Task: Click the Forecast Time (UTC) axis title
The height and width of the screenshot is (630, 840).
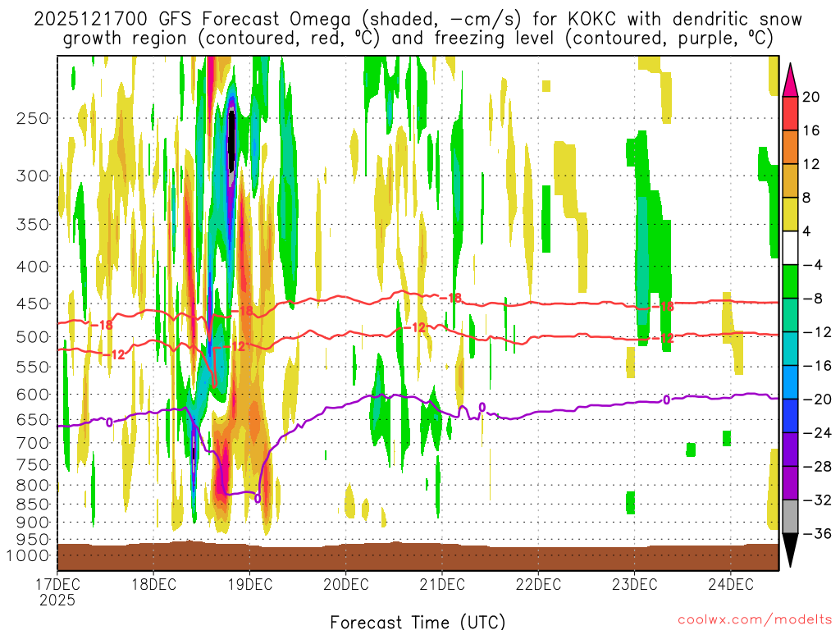Action: [418, 622]
